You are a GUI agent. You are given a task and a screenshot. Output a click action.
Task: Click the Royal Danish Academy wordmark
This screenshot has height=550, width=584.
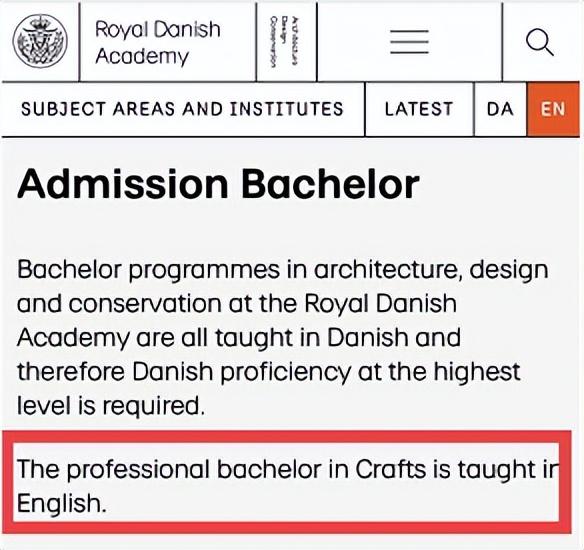pyautogui.click(x=158, y=42)
